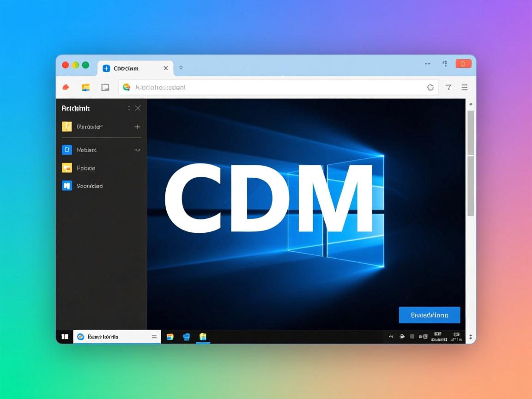Close the CDDciam tab with its X
This screenshot has width=532, height=399.
point(166,68)
